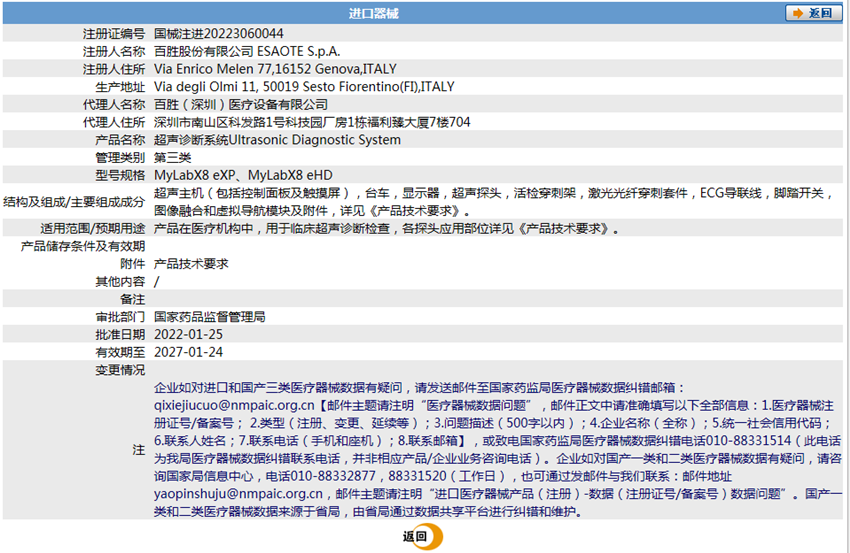This screenshot has height=553, width=850.
Task: Select registration number 国械注进20223060044
Action: point(218,34)
